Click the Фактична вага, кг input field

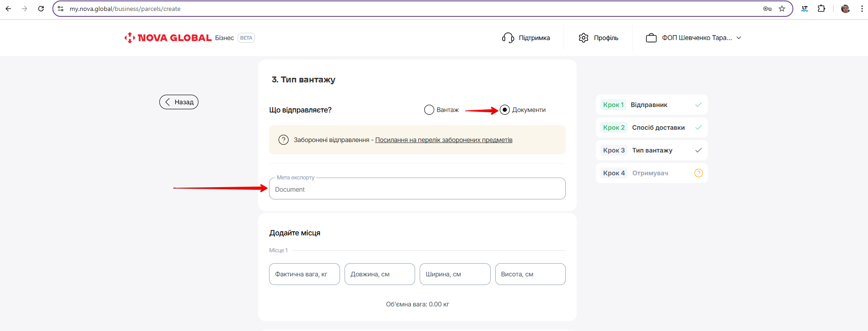[x=304, y=274]
